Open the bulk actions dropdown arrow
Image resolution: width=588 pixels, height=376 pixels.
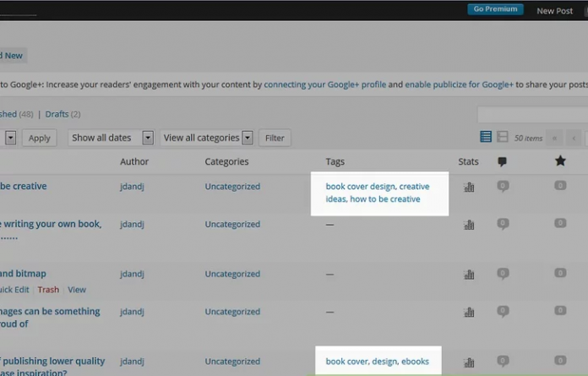pos(10,138)
